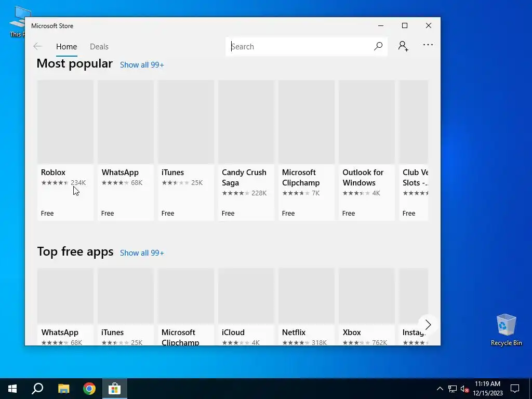Viewport: 532px width, 399px height.
Task: Close the Microsoft Store window
Action: (429, 26)
